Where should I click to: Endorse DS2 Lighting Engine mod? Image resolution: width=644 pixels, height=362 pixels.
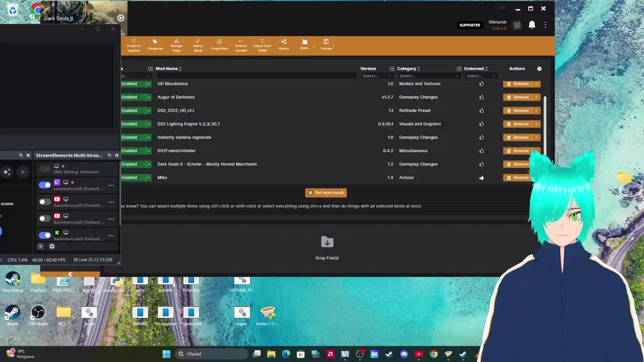(x=481, y=124)
